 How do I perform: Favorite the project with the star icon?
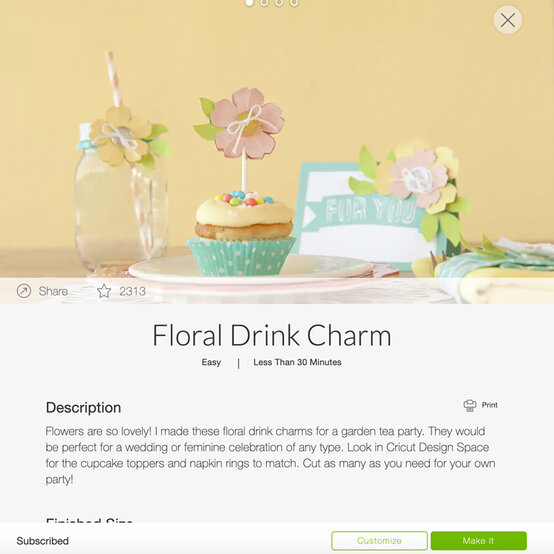(104, 291)
